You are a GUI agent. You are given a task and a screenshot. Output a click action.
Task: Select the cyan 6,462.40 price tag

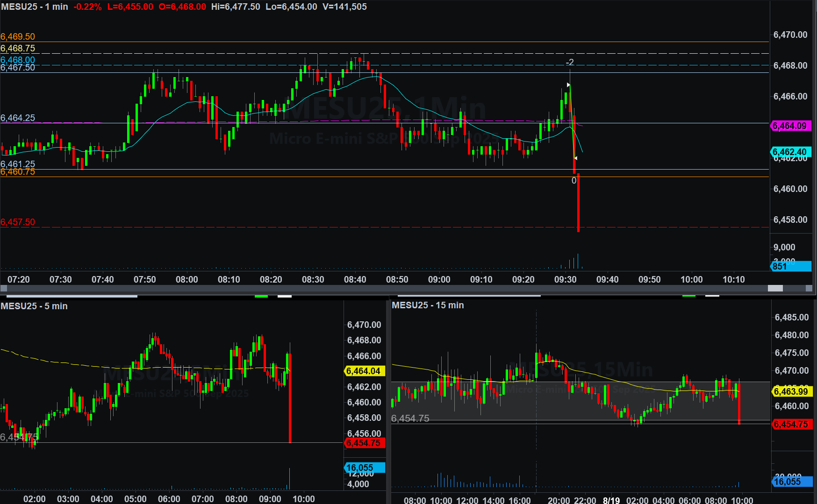[x=790, y=152]
